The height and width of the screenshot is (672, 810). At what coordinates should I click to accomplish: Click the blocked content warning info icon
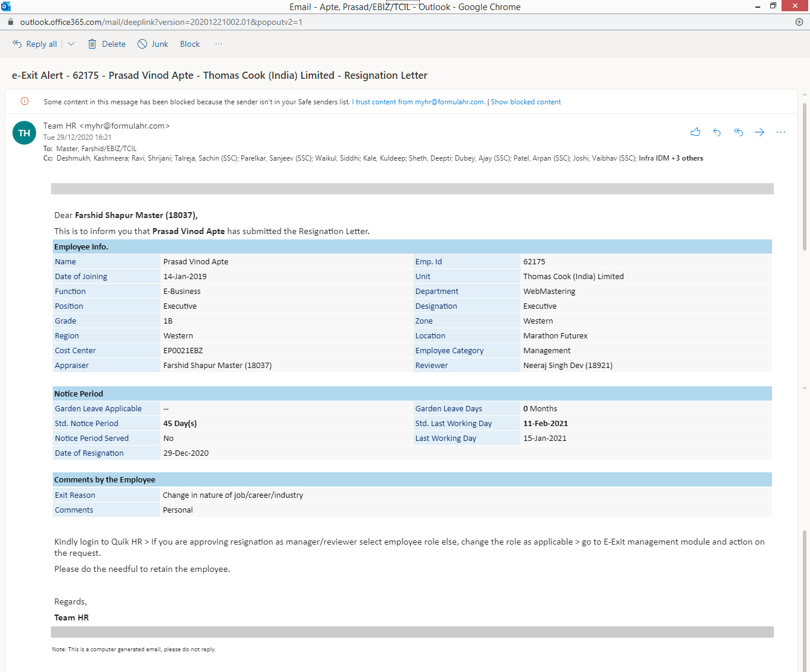pyautogui.click(x=25, y=101)
